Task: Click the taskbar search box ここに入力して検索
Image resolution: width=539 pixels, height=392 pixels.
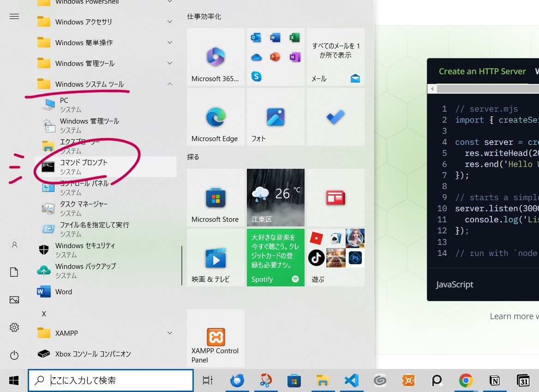Action: (x=111, y=380)
